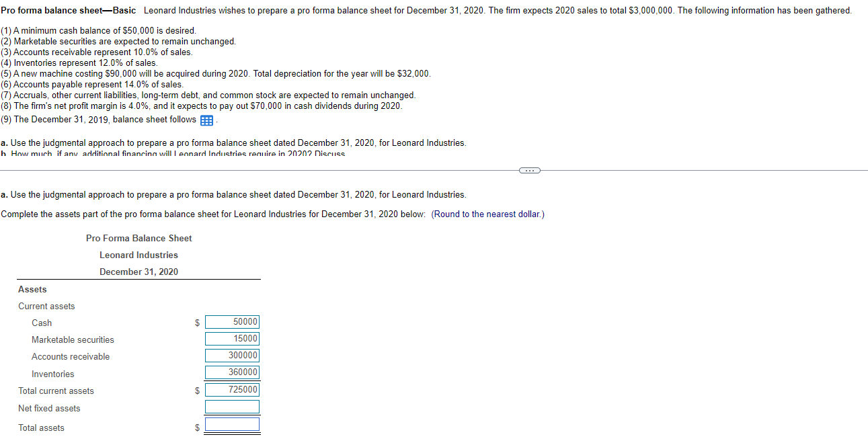Screen dimensions: 868x445
Task: Click item (5) about the new machine
Action: 216,74
